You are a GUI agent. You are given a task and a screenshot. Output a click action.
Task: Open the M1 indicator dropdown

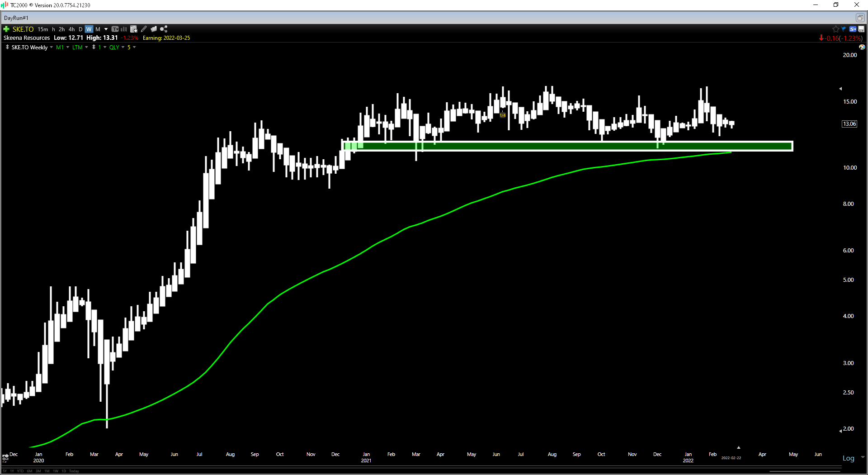(x=68, y=47)
